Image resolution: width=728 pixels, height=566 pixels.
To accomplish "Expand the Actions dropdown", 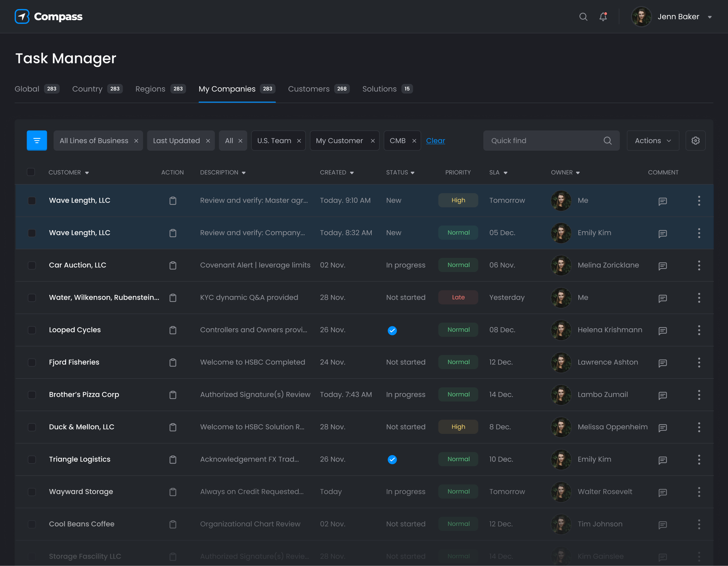I will pyautogui.click(x=653, y=141).
